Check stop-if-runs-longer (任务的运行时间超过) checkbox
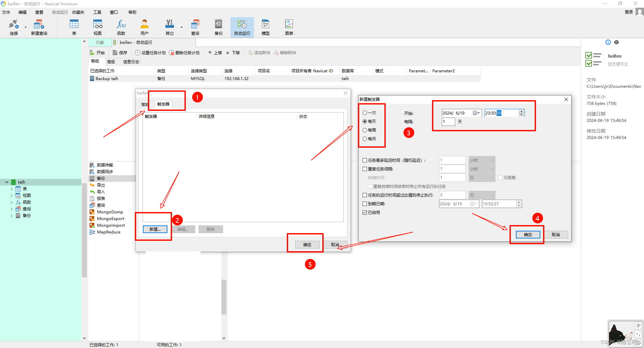This screenshot has width=644, height=348. (x=365, y=195)
